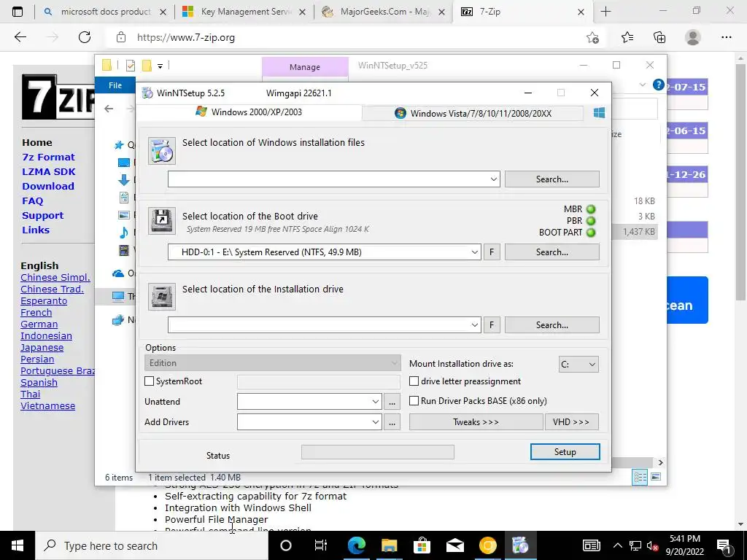Open Microsoft Edge from the taskbar
747x560 pixels.
pos(356,545)
